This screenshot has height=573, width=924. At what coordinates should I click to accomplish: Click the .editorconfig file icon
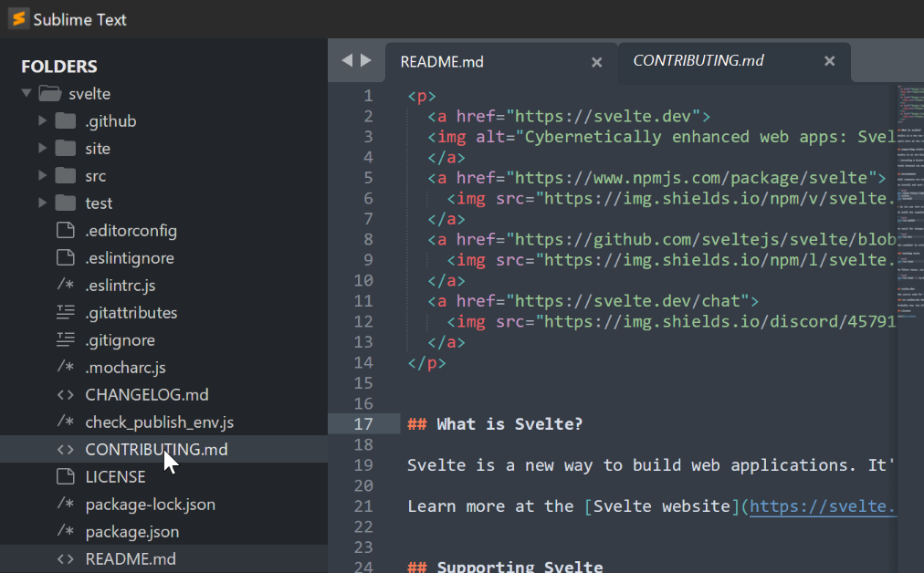click(x=66, y=230)
